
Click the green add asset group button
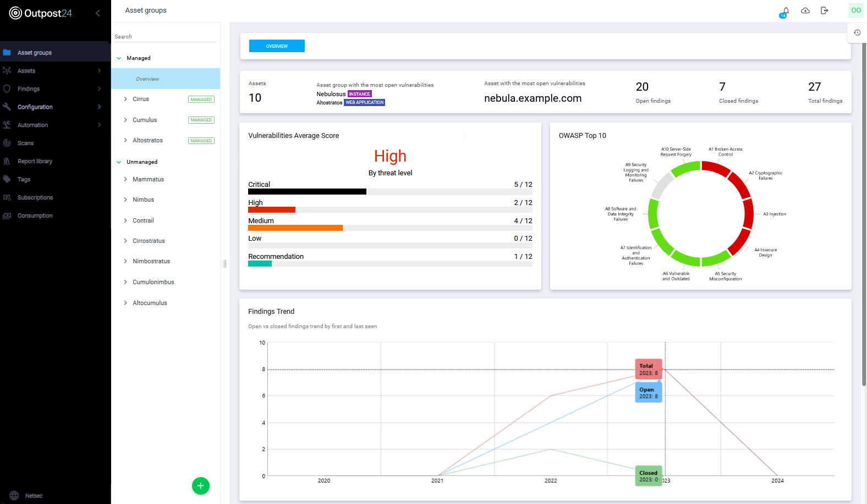tap(201, 486)
